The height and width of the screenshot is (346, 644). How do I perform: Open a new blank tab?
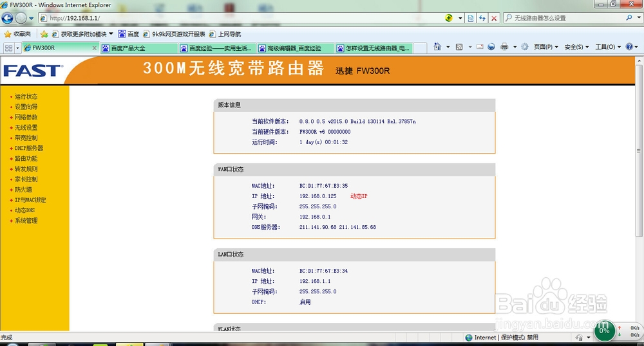click(420, 48)
